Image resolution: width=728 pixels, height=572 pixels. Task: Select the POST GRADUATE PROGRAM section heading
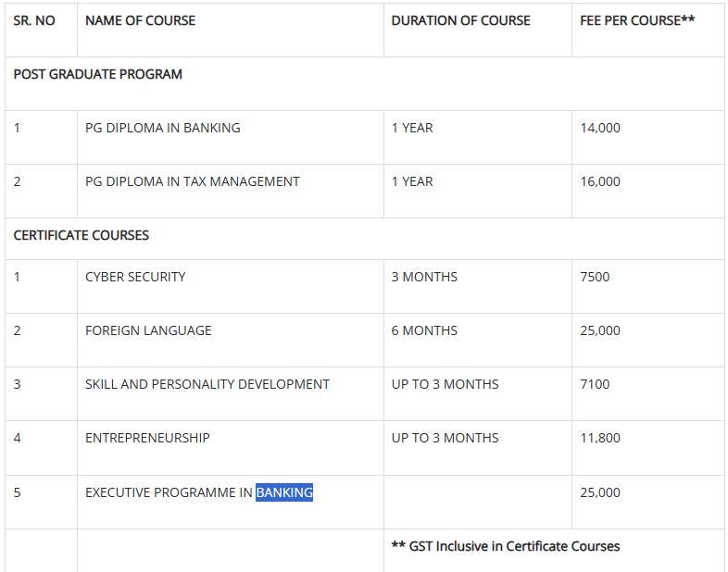pos(97,74)
